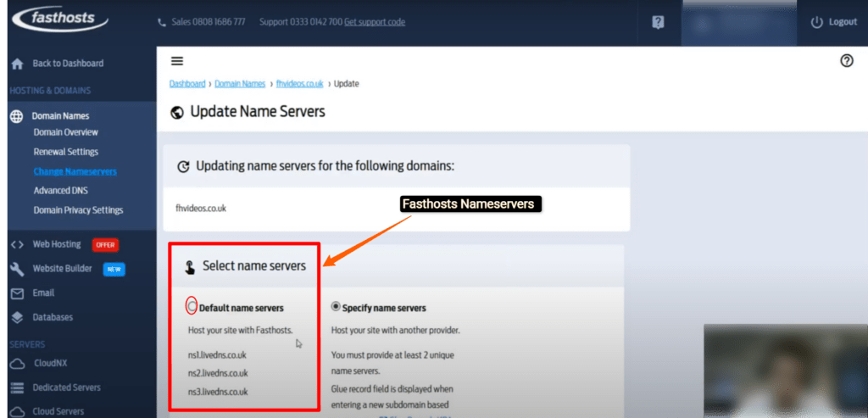Viewport: 868px width, 418px height.
Task: Click the home icon beside Back to Dashboard
Action: click(17, 64)
